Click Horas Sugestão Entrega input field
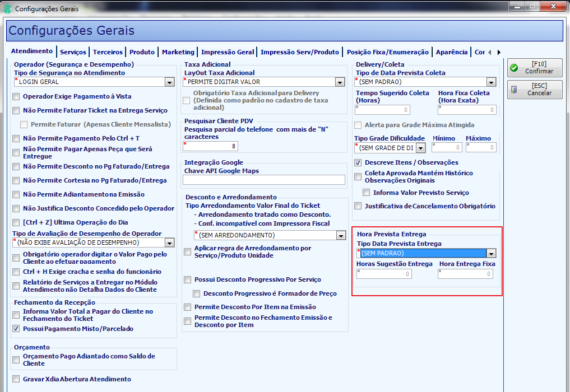 pyautogui.click(x=384, y=274)
